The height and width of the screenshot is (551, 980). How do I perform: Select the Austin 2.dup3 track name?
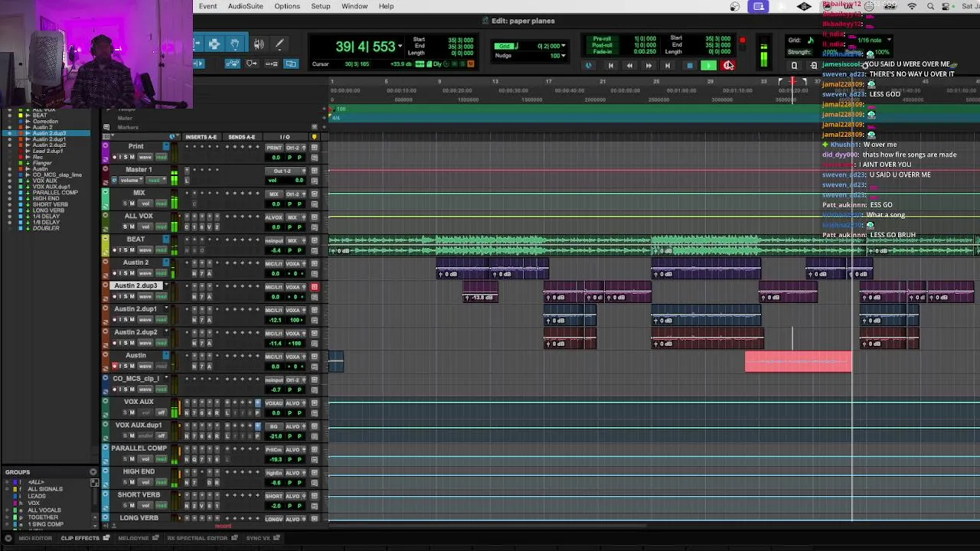[x=136, y=285]
